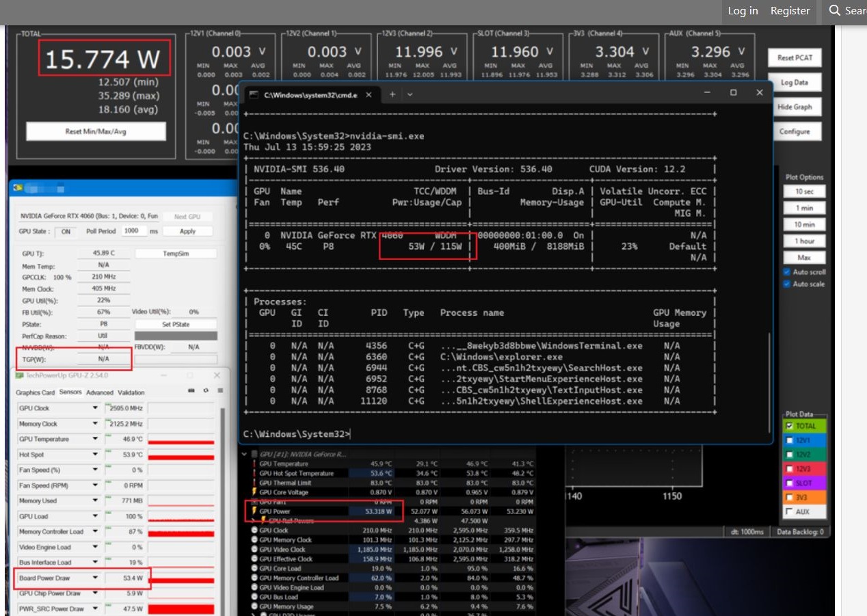
Task: Click Apply button next to Poll Period
Action: (x=188, y=231)
